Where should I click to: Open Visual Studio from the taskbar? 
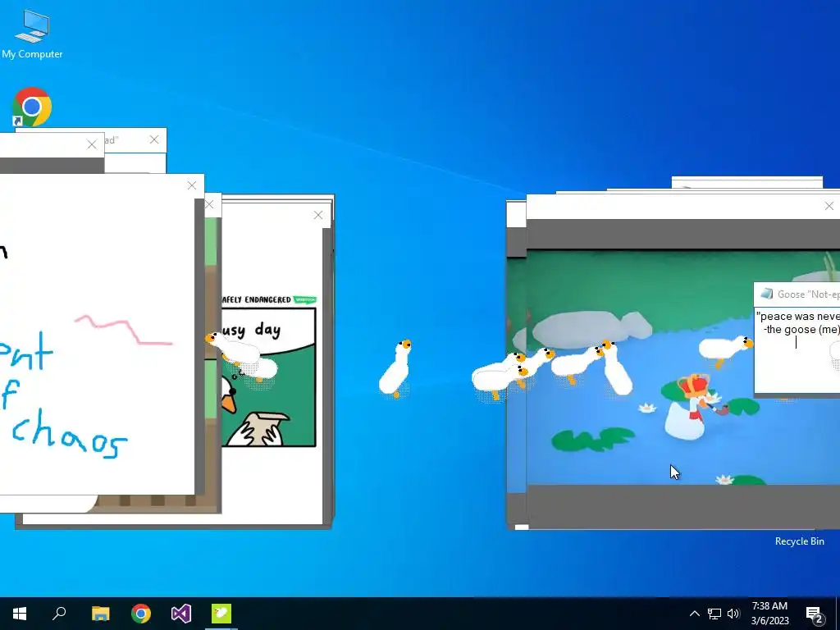pyautogui.click(x=181, y=614)
